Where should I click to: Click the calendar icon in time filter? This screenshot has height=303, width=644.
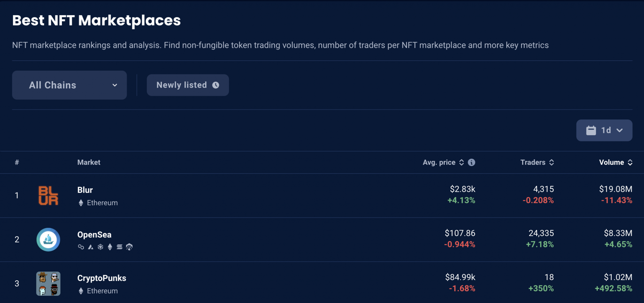pyautogui.click(x=591, y=130)
